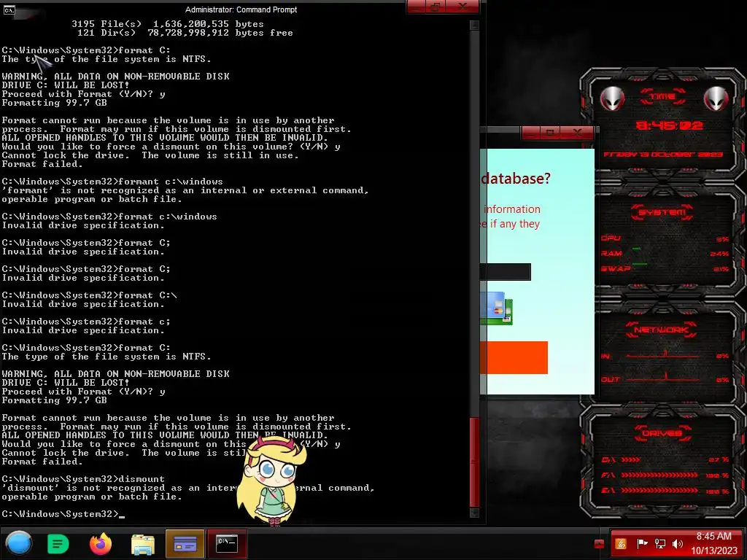The image size is (747, 560).
Task: Open the taskbar clock showing 8:45 AM
Action: 713,543
